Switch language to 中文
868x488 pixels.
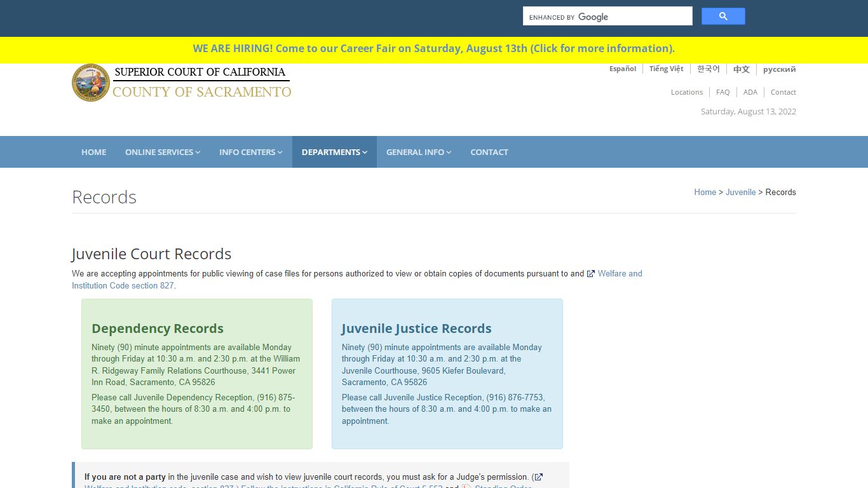pos(742,69)
